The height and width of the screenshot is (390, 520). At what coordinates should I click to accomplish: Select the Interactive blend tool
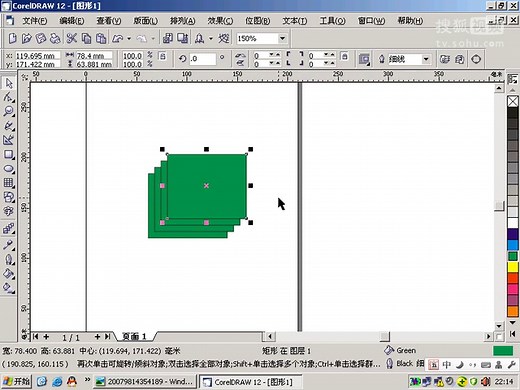pos(9,229)
